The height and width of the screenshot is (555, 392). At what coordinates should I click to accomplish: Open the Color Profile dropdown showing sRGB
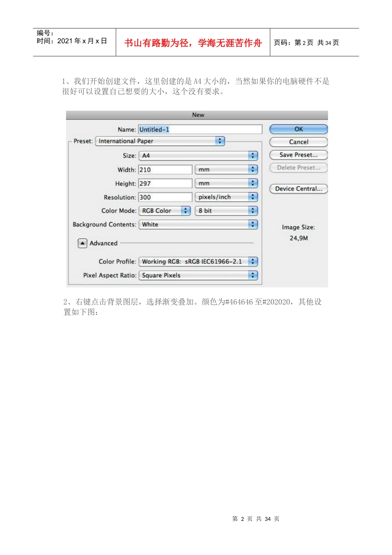coord(198,261)
